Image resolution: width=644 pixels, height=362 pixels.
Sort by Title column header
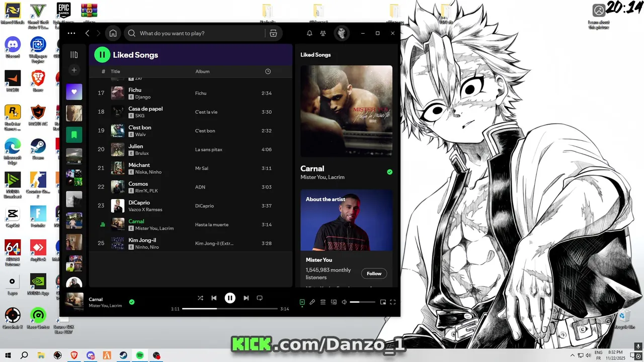[x=115, y=71]
